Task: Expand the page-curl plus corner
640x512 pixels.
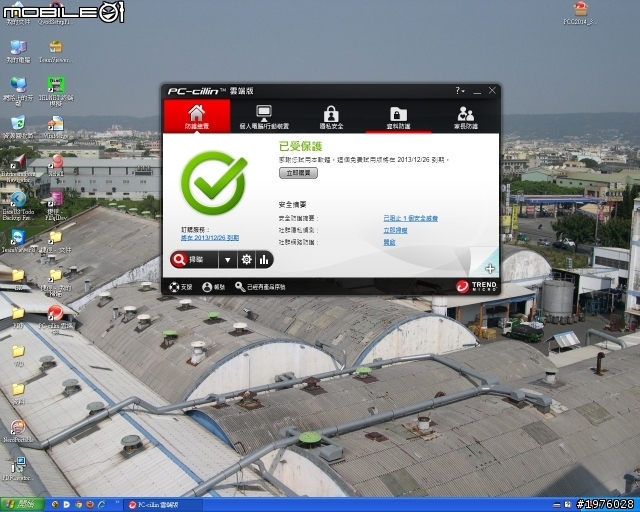Action: click(490, 268)
